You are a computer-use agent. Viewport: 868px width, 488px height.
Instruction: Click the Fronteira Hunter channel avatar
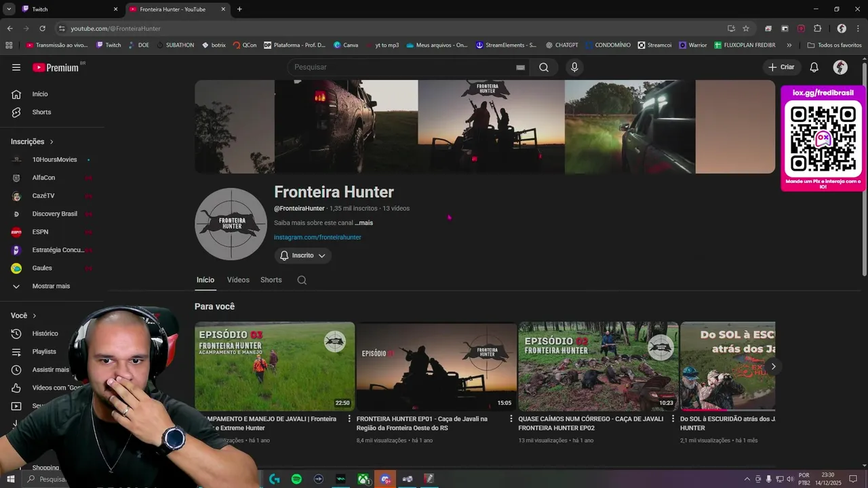tap(231, 224)
